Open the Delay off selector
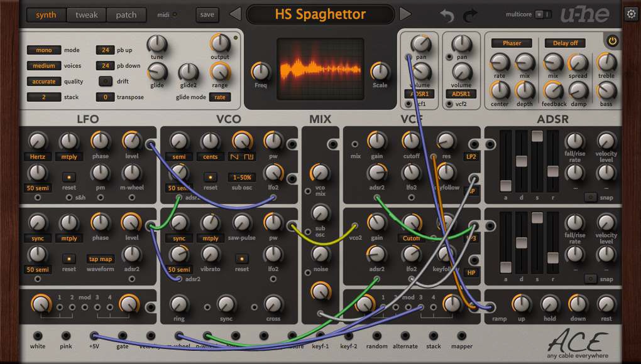 (566, 43)
